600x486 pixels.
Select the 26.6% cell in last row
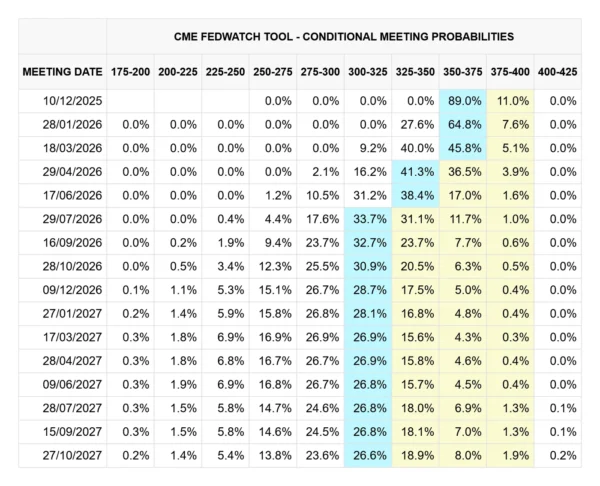368,454
